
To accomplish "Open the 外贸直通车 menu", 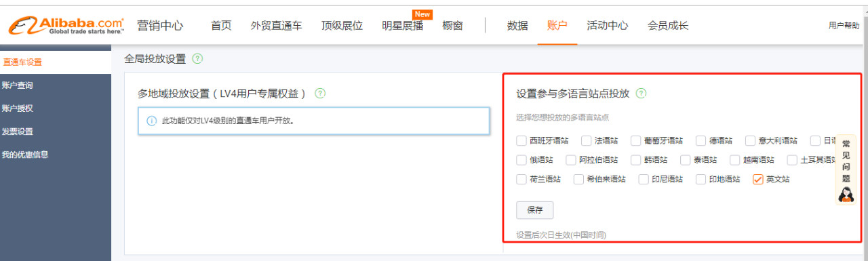I will [x=276, y=26].
